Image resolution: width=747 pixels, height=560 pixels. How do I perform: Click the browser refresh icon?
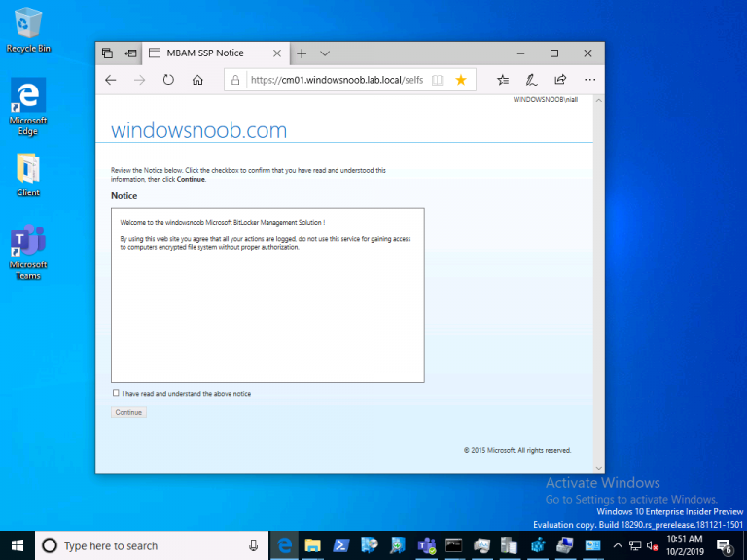(x=168, y=80)
